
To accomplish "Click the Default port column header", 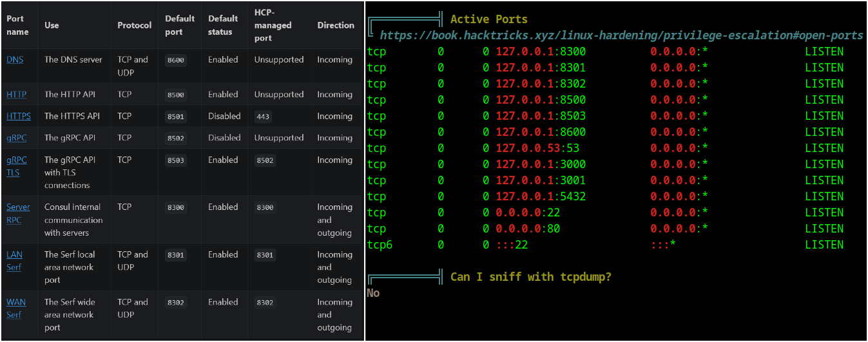I will click(x=180, y=25).
